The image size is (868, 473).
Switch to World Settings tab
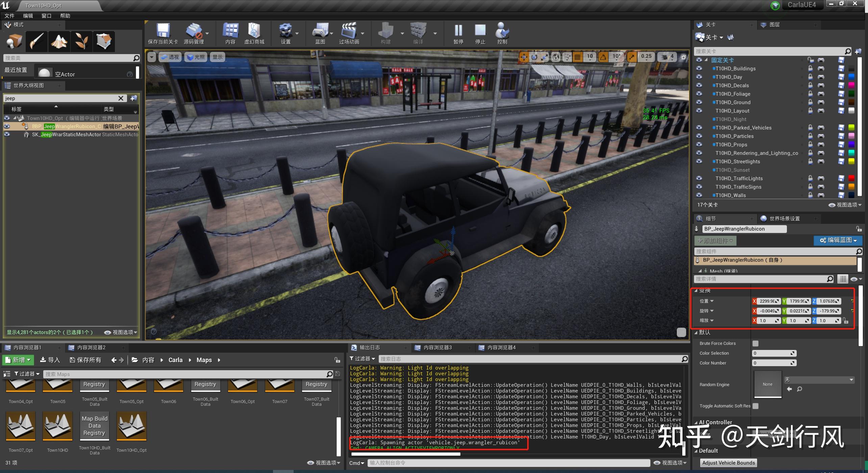[784, 219]
